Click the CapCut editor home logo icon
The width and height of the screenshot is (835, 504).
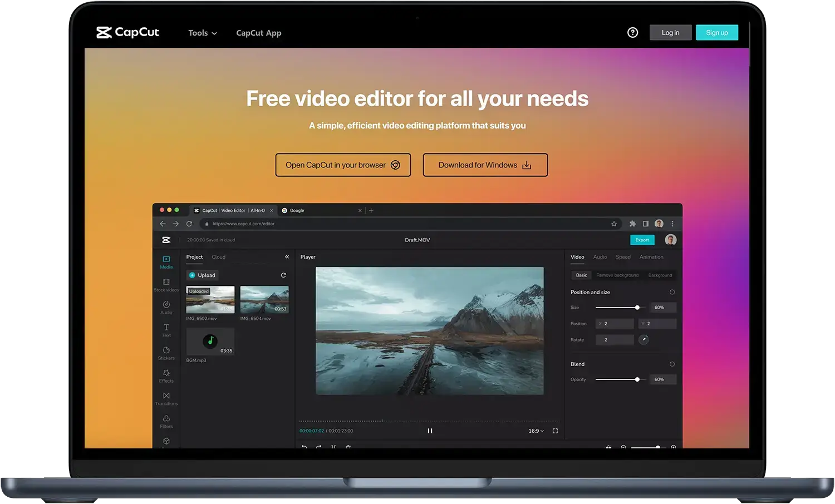(x=166, y=240)
